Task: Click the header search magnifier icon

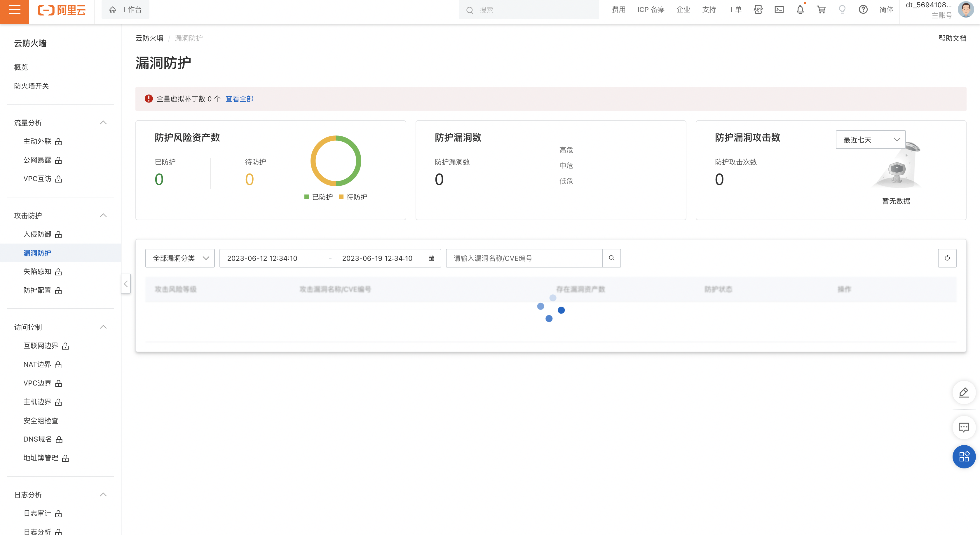Action: coord(470,10)
